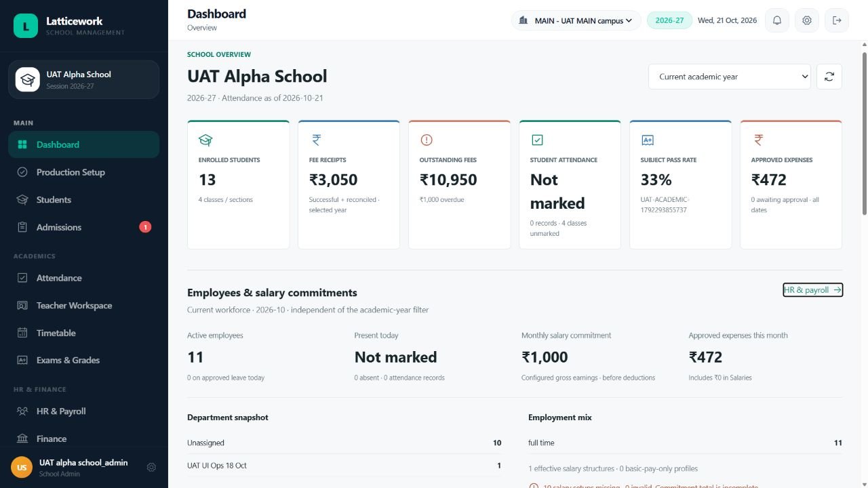Image resolution: width=868 pixels, height=488 pixels.
Task: Open Admissions from sidebar
Action: 84,227
